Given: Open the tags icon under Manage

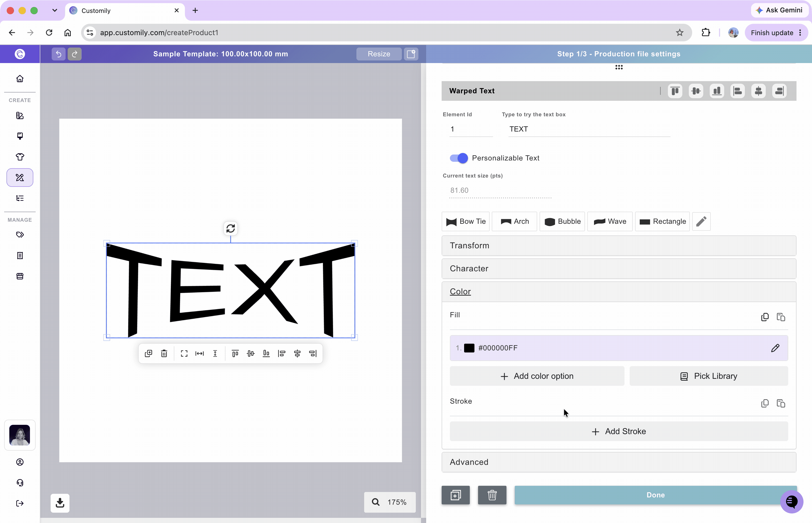Looking at the screenshot, I should click(x=20, y=235).
